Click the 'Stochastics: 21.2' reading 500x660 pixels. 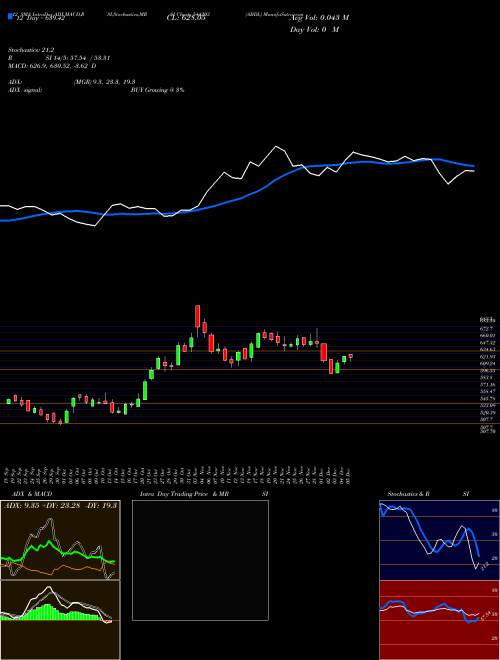(x=31, y=50)
